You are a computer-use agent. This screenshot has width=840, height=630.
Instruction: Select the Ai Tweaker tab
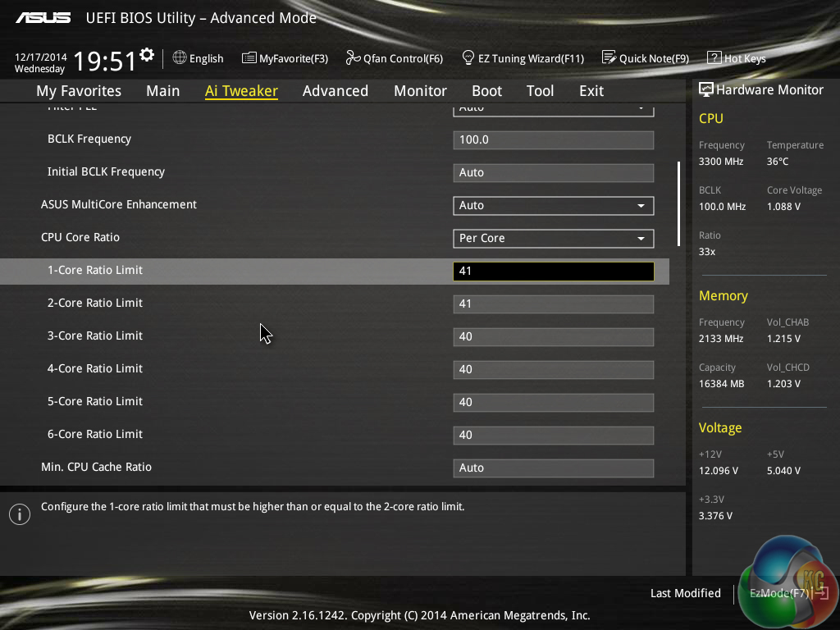(x=241, y=91)
